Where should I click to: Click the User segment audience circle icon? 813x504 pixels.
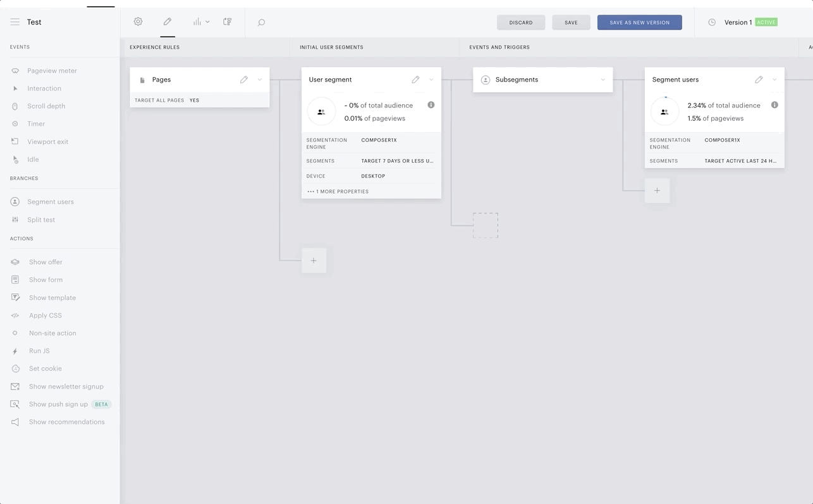point(321,112)
